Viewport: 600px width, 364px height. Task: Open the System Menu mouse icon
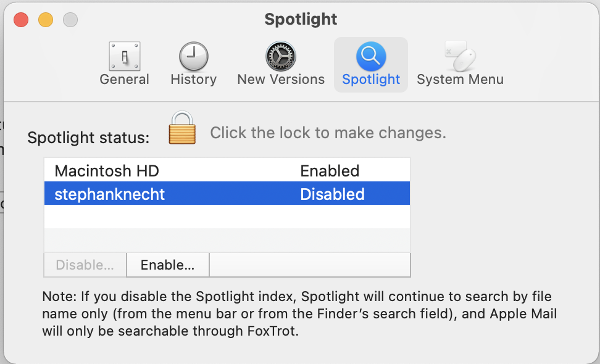coord(460,57)
